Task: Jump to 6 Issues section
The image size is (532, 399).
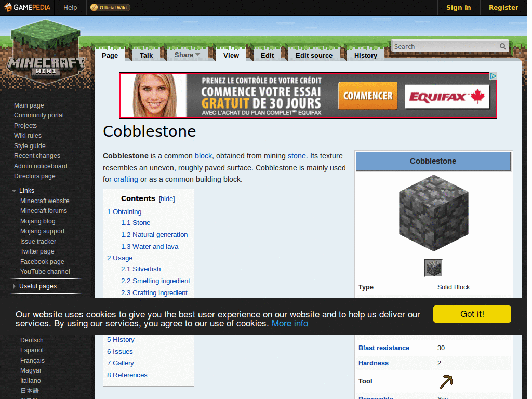Action: click(120, 352)
